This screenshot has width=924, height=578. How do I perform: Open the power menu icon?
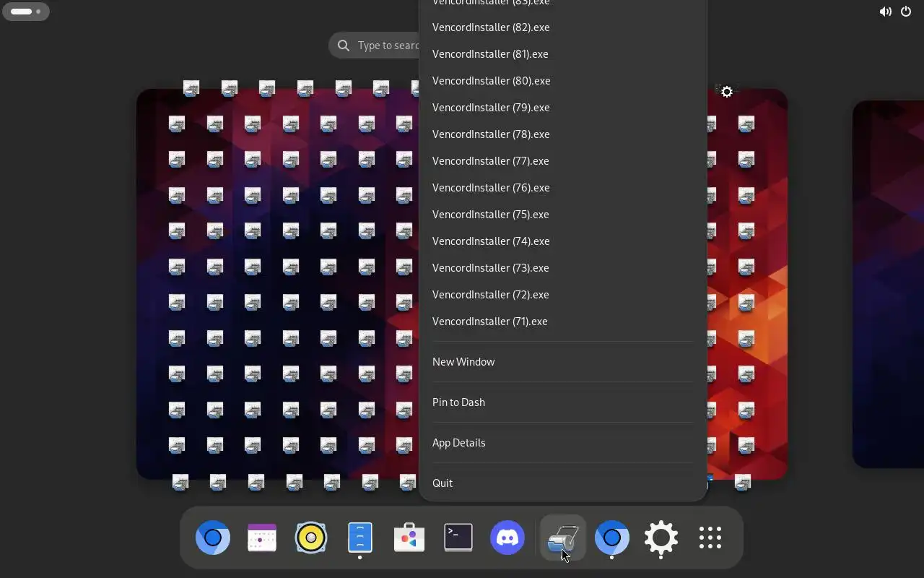[x=906, y=12]
